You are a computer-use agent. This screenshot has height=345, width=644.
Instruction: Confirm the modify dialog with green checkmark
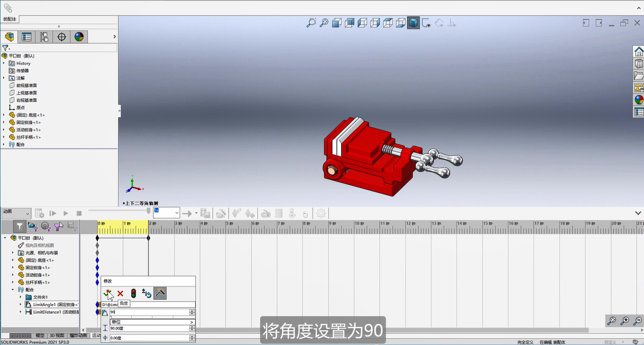click(x=107, y=293)
